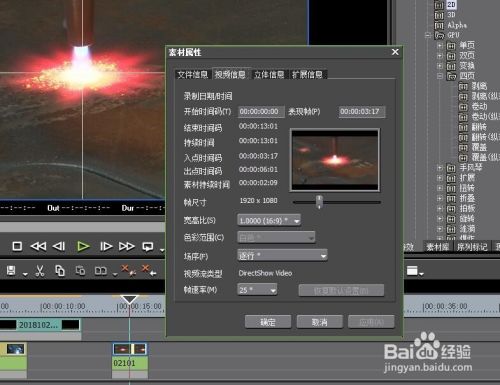Switch to the 素材库 panel tab
Image resolution: width=500 pixels, height=385 pixels.
coord(438,247)
